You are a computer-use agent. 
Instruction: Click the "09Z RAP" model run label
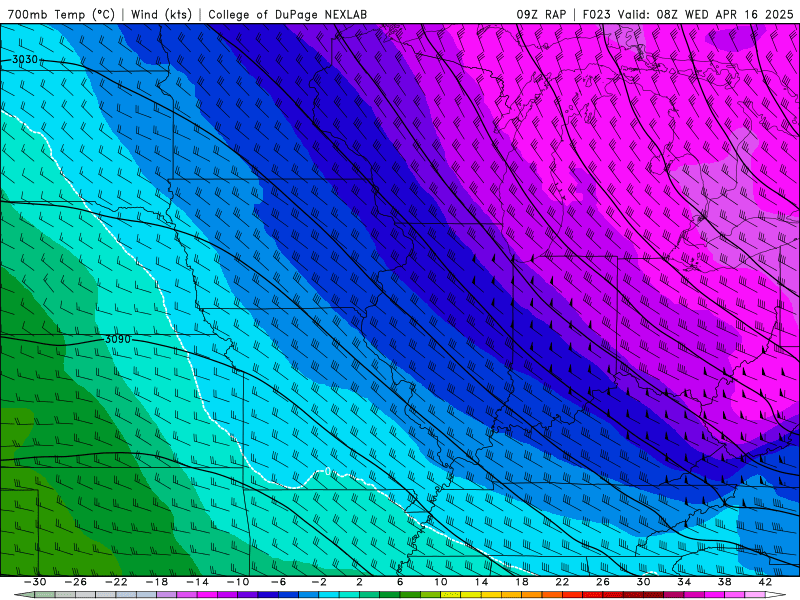pos(541,14)
